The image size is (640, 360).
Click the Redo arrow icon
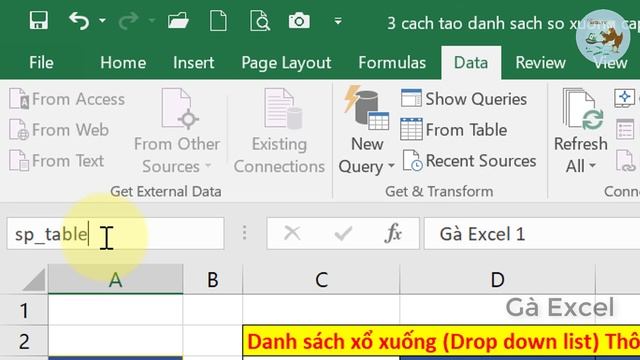(x=128, y=20)
